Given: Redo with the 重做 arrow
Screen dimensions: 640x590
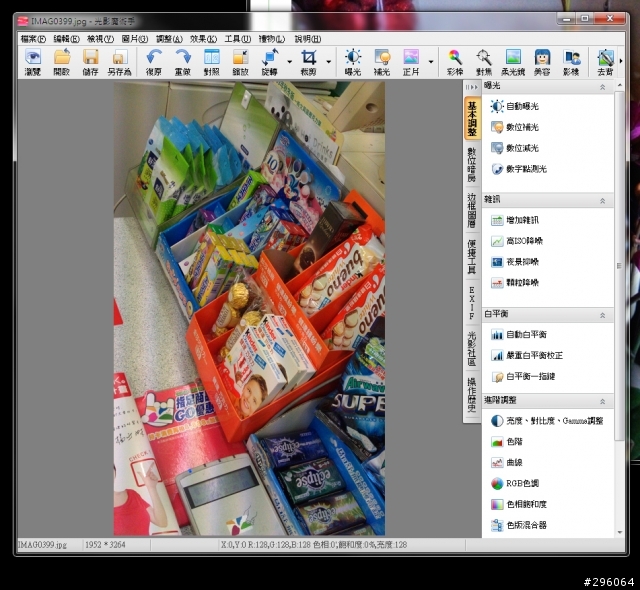Looking at the screenshot, I should (x=183, y=62).
